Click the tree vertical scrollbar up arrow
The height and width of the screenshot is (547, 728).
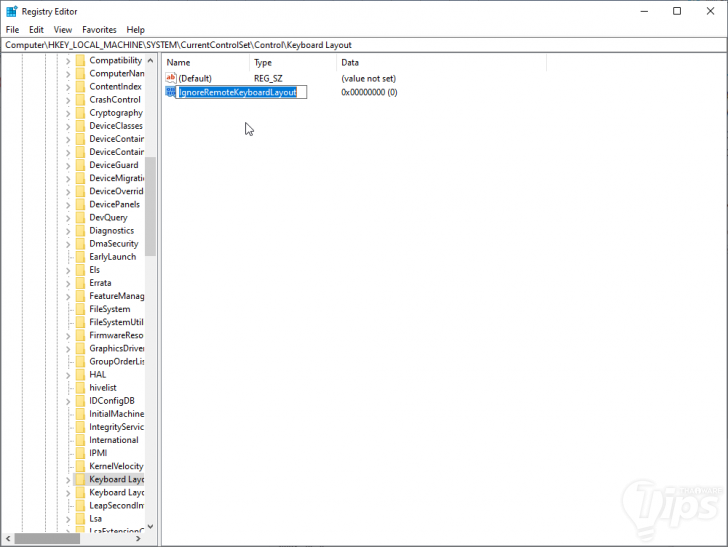150,60
